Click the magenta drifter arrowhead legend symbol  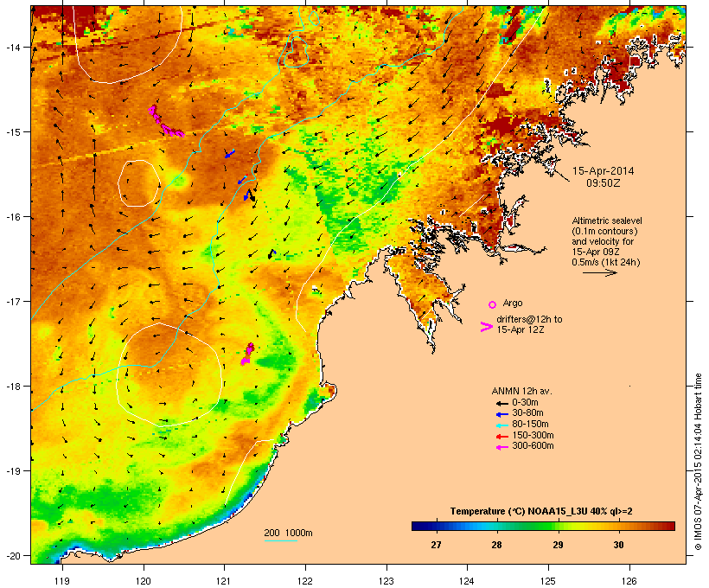point(486,326)
